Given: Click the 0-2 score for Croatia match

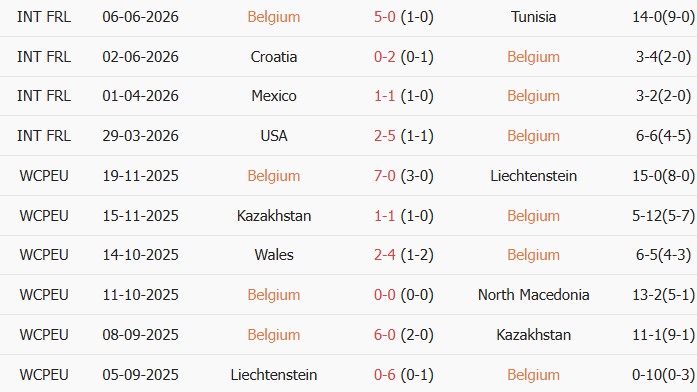Looking at the screenshot, I should [385, 57].
